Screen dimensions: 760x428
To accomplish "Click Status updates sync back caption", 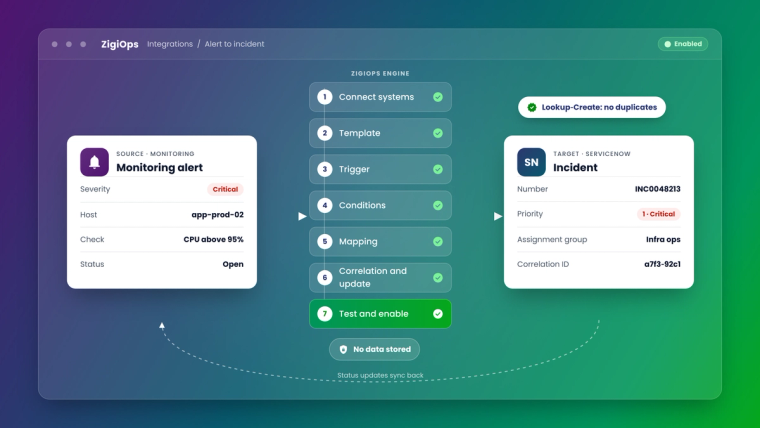I will [380, 375].
